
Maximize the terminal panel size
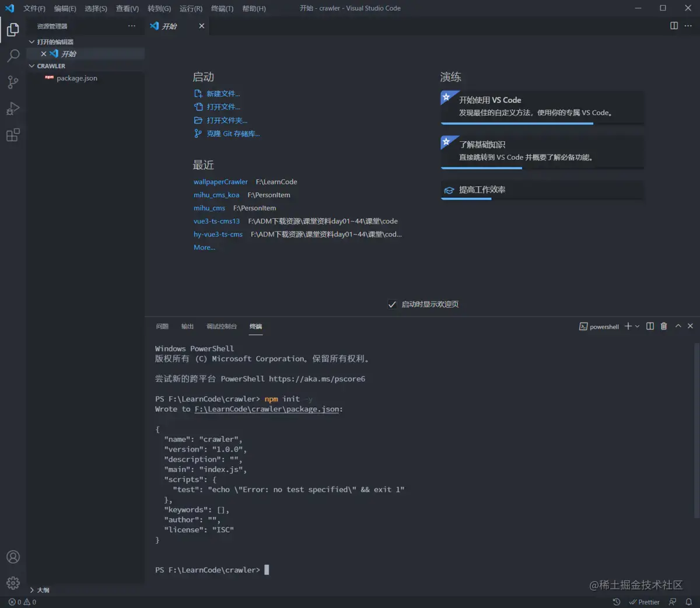pos(678,326)
